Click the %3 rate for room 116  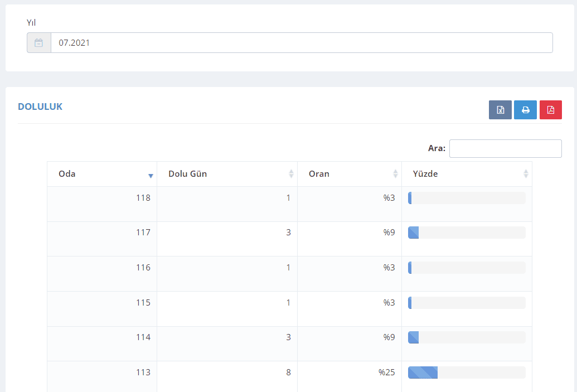(389, 268)
